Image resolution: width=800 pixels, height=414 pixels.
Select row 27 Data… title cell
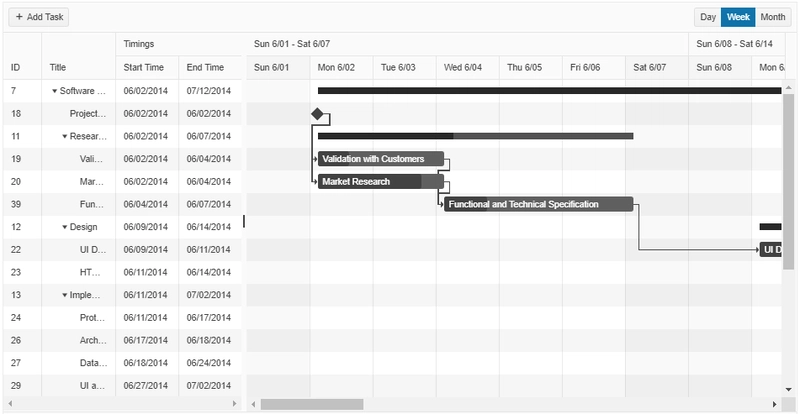point(79,363)
